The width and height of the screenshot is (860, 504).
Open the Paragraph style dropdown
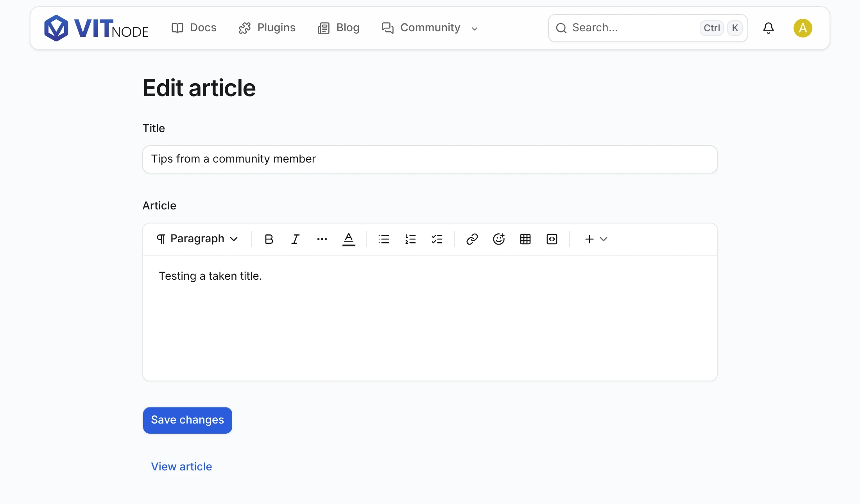pos(197,239)
